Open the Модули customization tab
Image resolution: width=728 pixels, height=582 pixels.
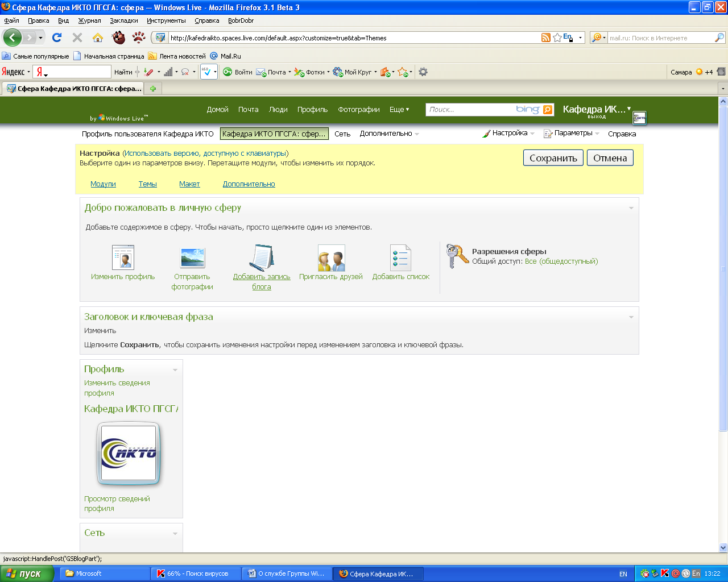pyautogui.click(x=103, y=184)
